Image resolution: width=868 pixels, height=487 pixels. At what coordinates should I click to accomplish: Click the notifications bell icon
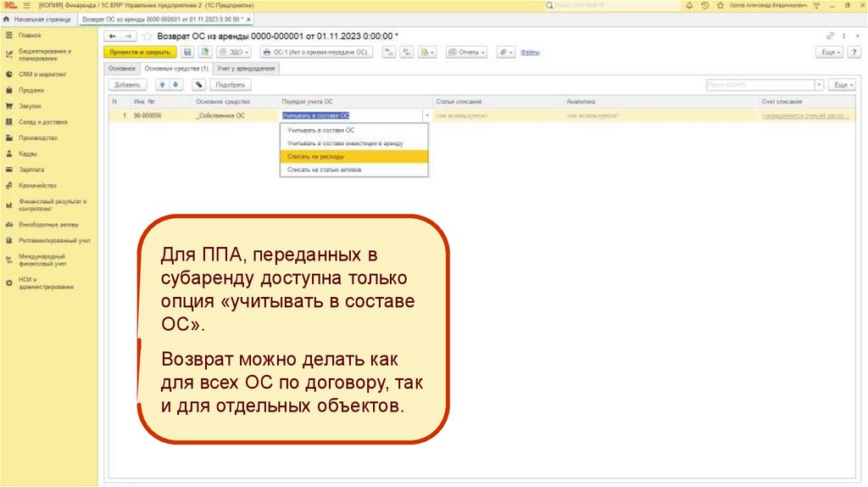click(x=689, y=5)
